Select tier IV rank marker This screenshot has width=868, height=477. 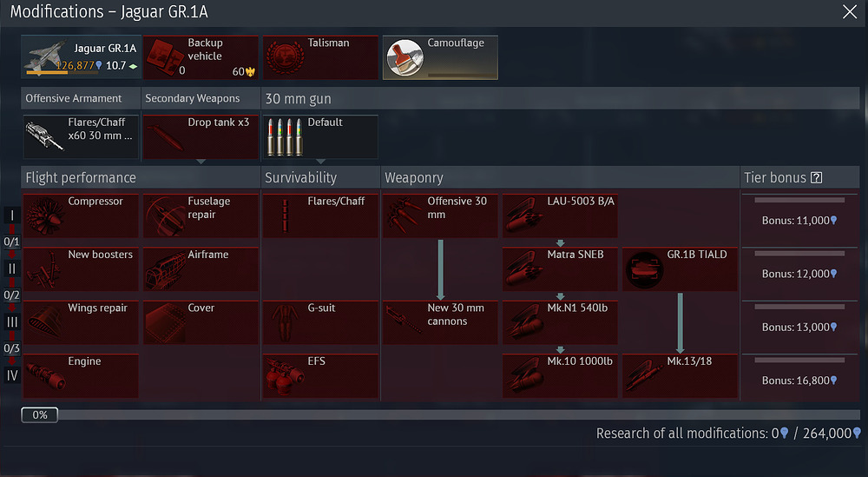click(x=12, y=375)
